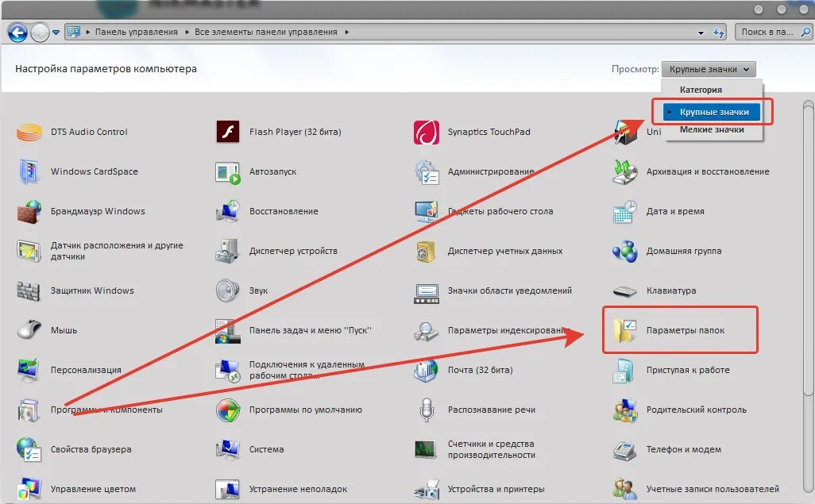Open Счетчики и средства производительности link
The width and height of the screenshot is (815, 504).
491,449
